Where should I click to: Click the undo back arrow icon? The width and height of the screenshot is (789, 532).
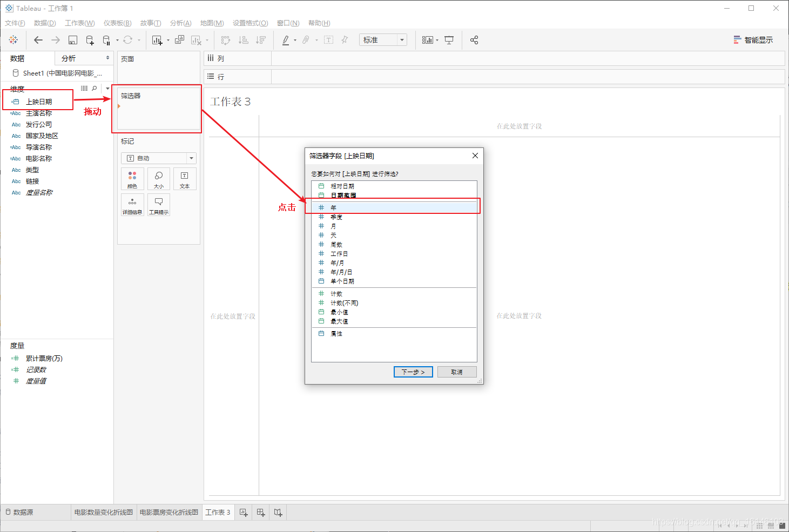tap(38, 40)
